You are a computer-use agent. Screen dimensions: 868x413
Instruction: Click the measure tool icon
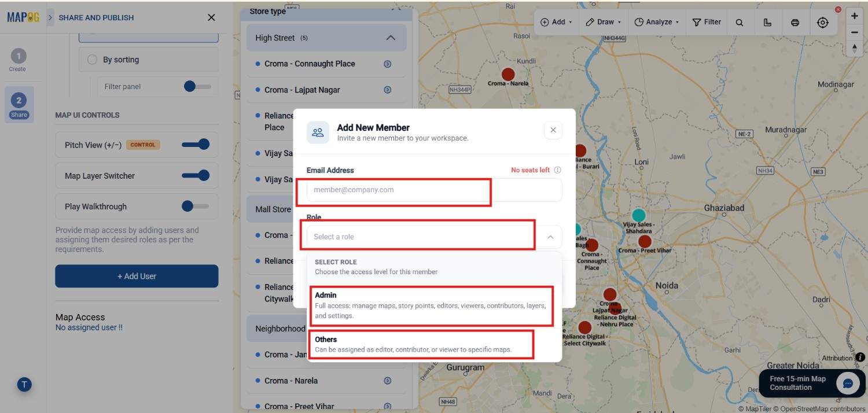(x=767, y=23)
